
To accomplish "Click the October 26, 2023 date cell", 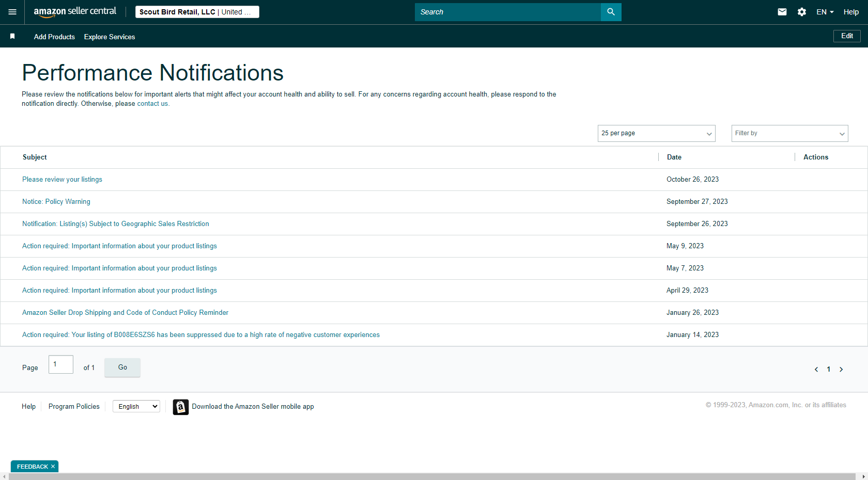I will point(692,180).
